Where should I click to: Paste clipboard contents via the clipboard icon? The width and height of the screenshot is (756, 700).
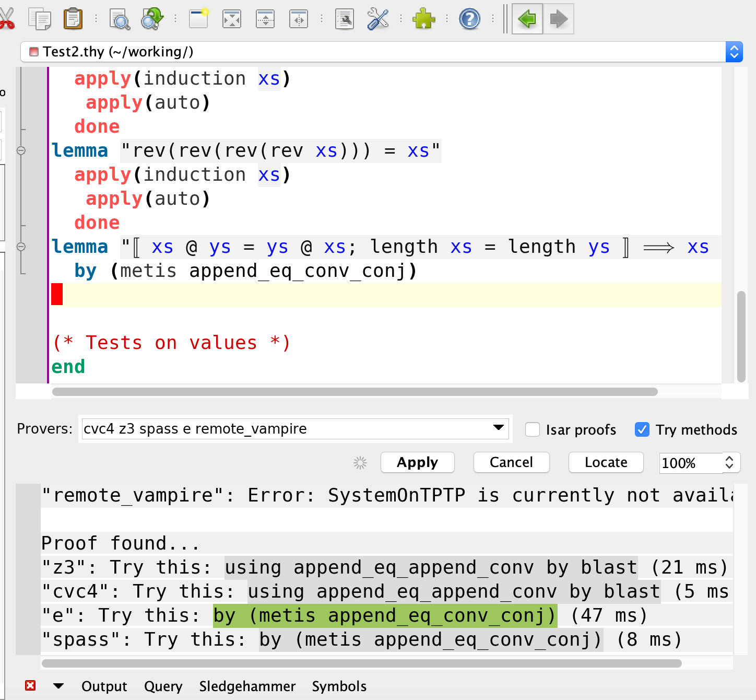coord(73,18)
